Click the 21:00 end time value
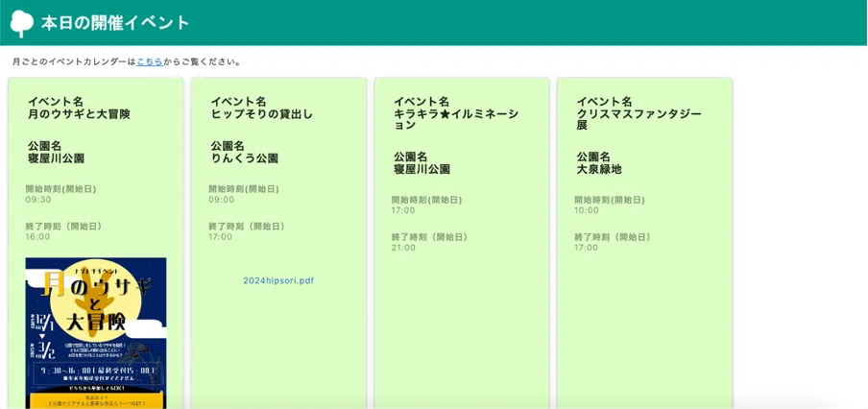Image resolution: width=868 pixels, height=409 pixels. coord(403,248)
